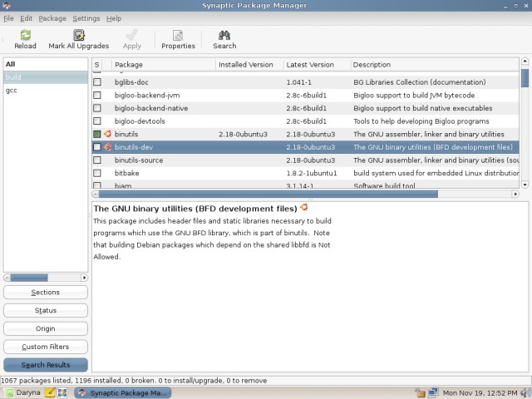Toggle the bglibs-doc status checkbox
This screenshot has height=399, width=532.
click(97, 82)
